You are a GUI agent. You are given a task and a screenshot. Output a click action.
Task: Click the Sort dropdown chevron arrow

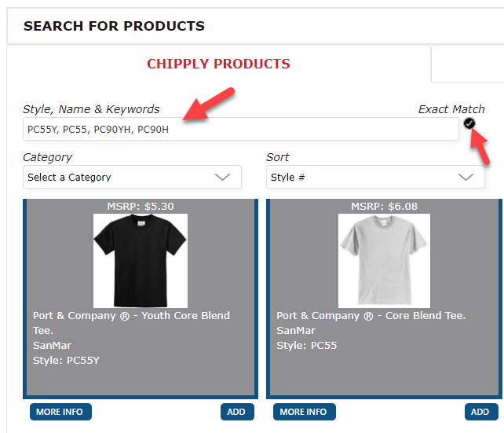coord(466,177)
